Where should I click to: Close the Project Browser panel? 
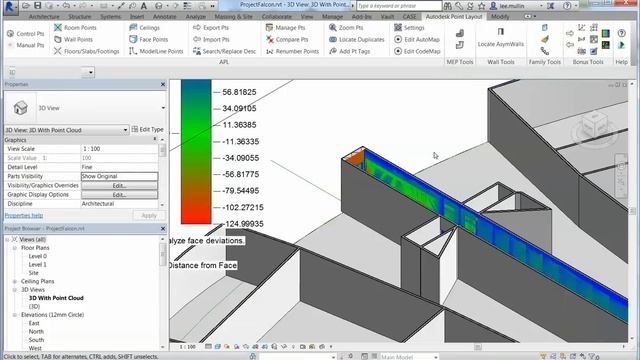click(163, 229)
